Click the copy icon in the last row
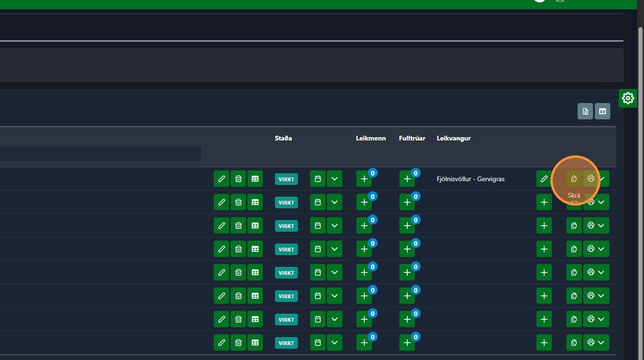The image size is (644, 360). [574, 343]
